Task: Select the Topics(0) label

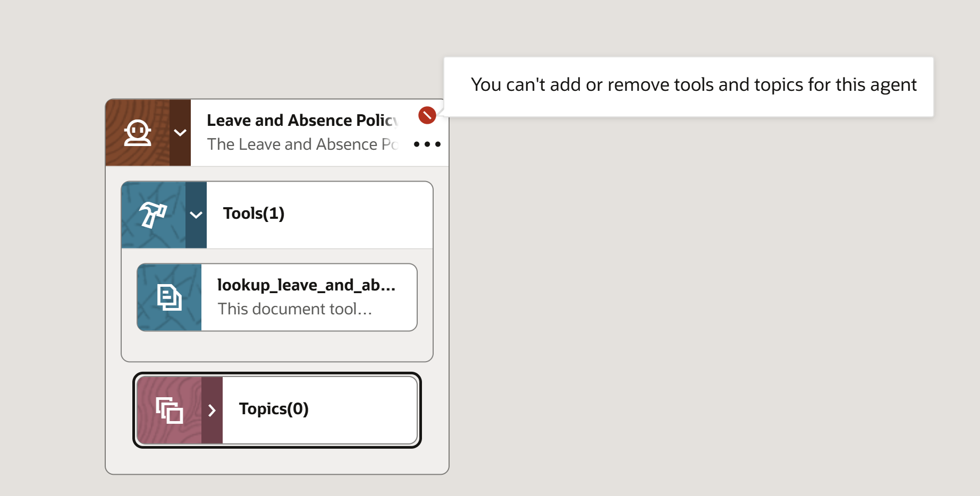Action: coord(274,409)
